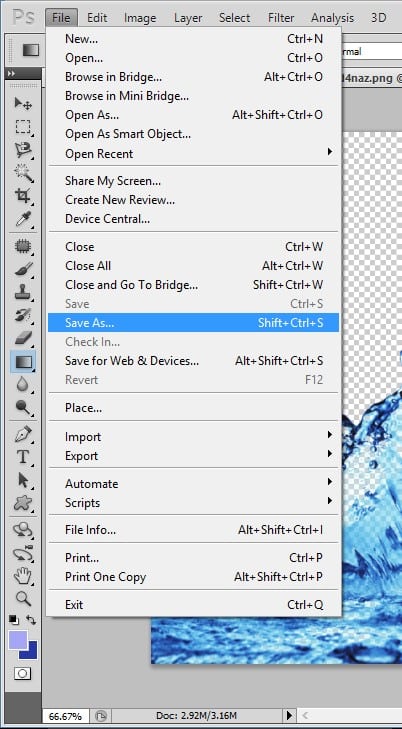Reset default foreground and background colors
Viewport: 402px width, 729px height.
[13, 620]
